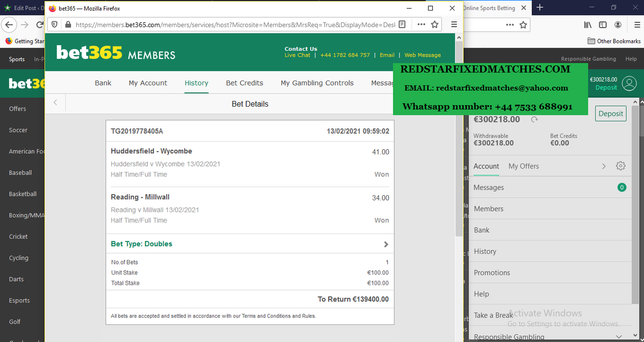
Task: Select Cycling in the sports sidebar
Action: point(19,258)
